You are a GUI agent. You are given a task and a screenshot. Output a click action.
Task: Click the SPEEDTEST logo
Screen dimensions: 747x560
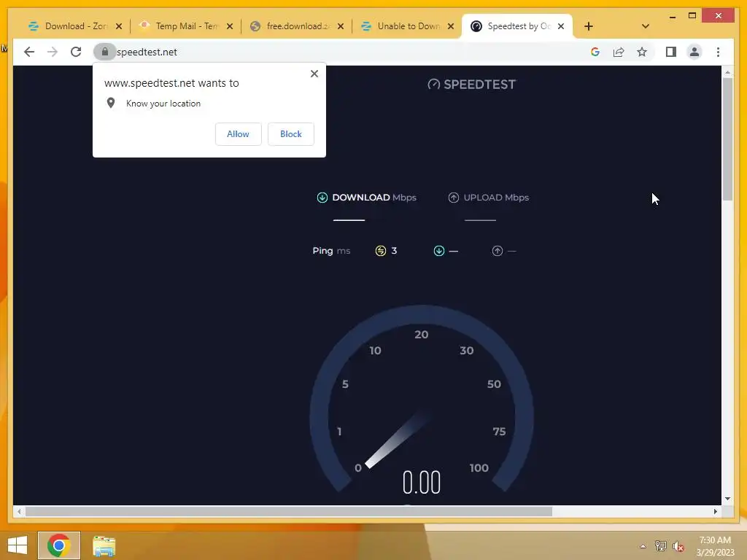[472, 85]
